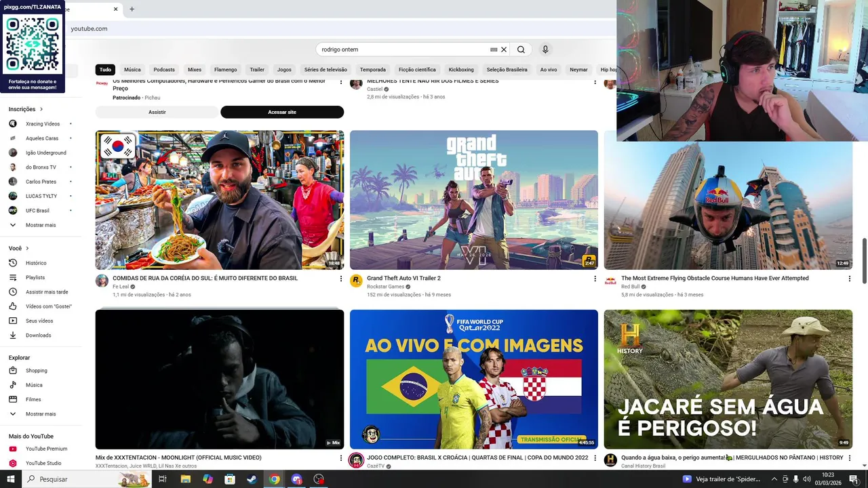Expand the Inscrições section chevron
Viewport: 868px width, 488px height.
(x=41, y=109)
